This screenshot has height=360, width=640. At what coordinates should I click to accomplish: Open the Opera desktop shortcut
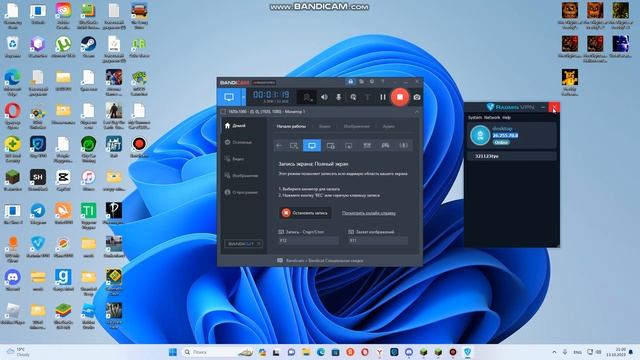13,116
